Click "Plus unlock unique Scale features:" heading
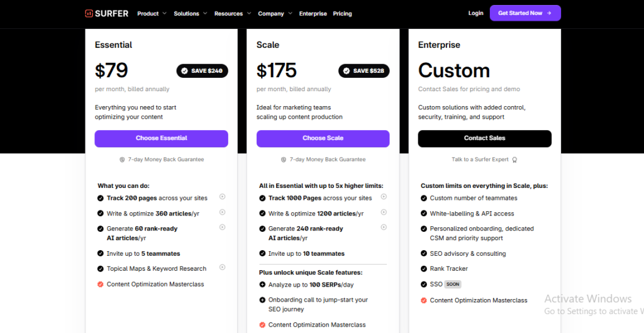 coord(311,272)
